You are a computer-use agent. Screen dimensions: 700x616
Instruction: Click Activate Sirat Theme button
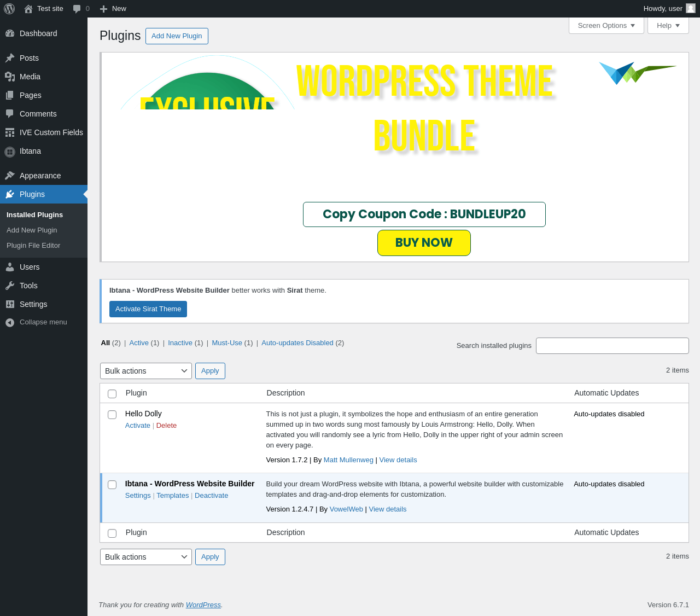[148, 309]
